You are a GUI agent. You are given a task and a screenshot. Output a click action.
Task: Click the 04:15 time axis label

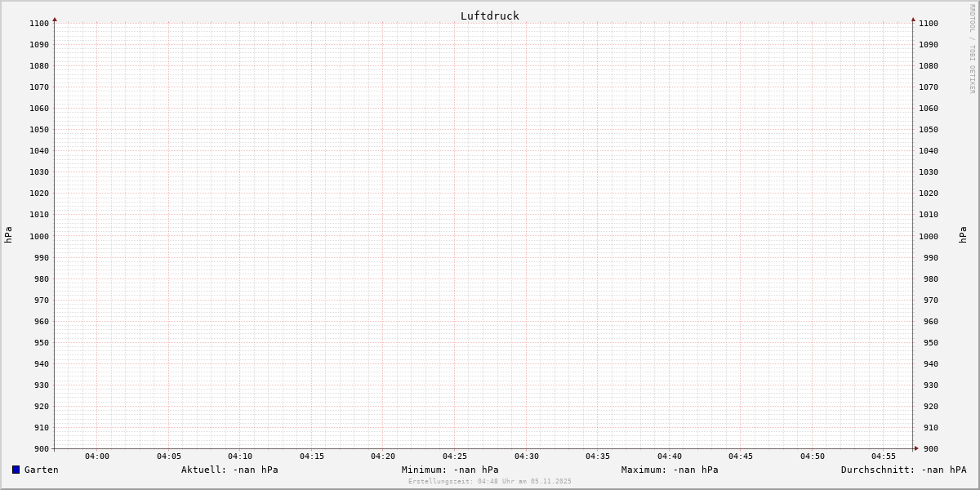pos(311,457)
